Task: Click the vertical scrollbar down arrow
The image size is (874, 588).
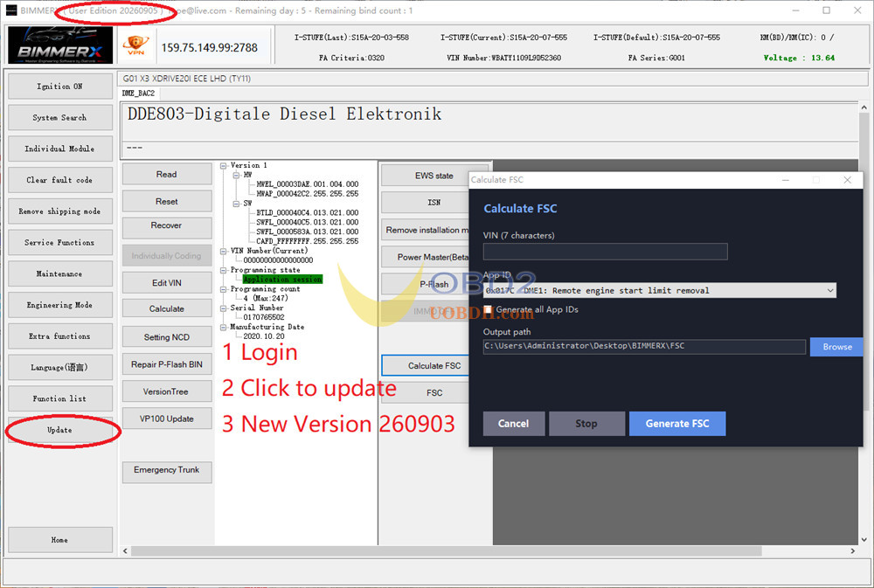Action: (864, 540)
